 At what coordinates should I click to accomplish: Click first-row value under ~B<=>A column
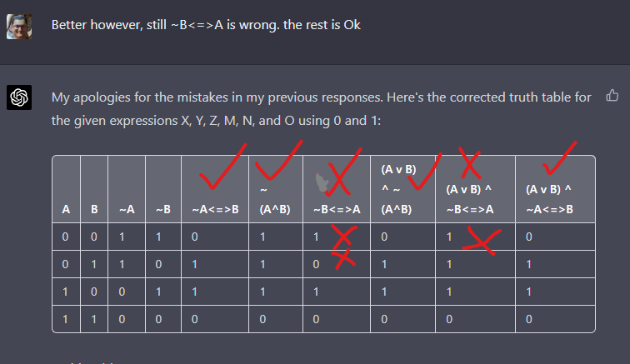(x=316, y=237)
